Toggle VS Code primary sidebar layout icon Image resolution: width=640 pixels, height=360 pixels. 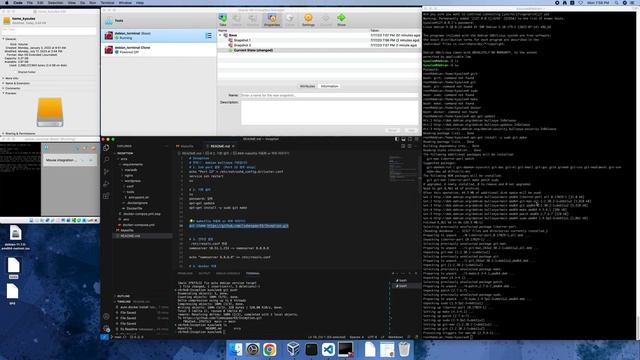[396, 139]
